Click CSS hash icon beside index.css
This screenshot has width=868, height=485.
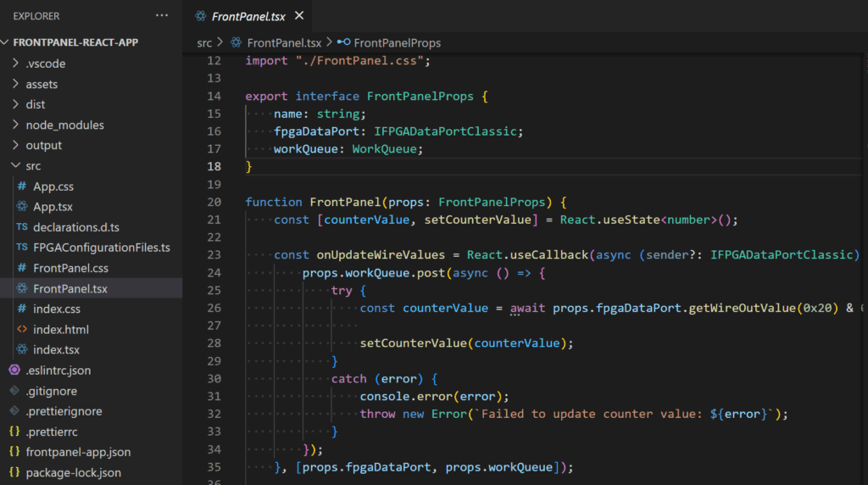[x=21, y=309]
